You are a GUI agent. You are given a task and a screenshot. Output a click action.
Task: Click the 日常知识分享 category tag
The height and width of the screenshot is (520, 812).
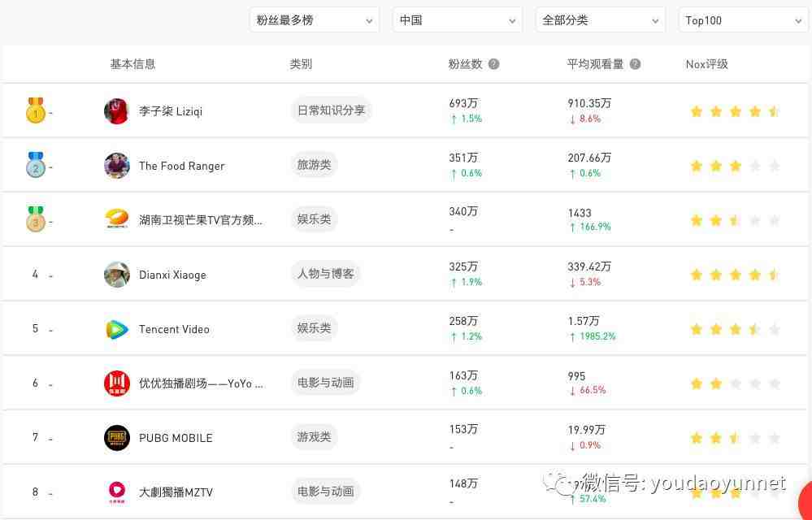point(332,110)
